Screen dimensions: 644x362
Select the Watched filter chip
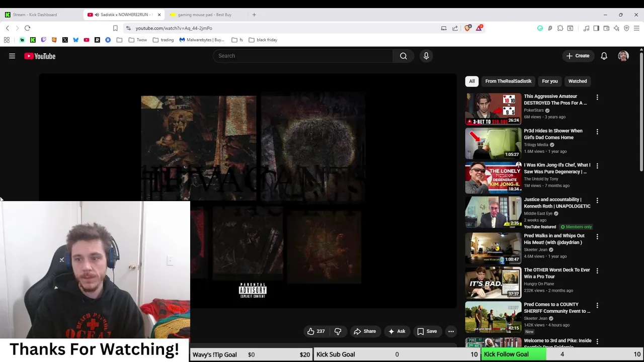click(x=578, y=81)
